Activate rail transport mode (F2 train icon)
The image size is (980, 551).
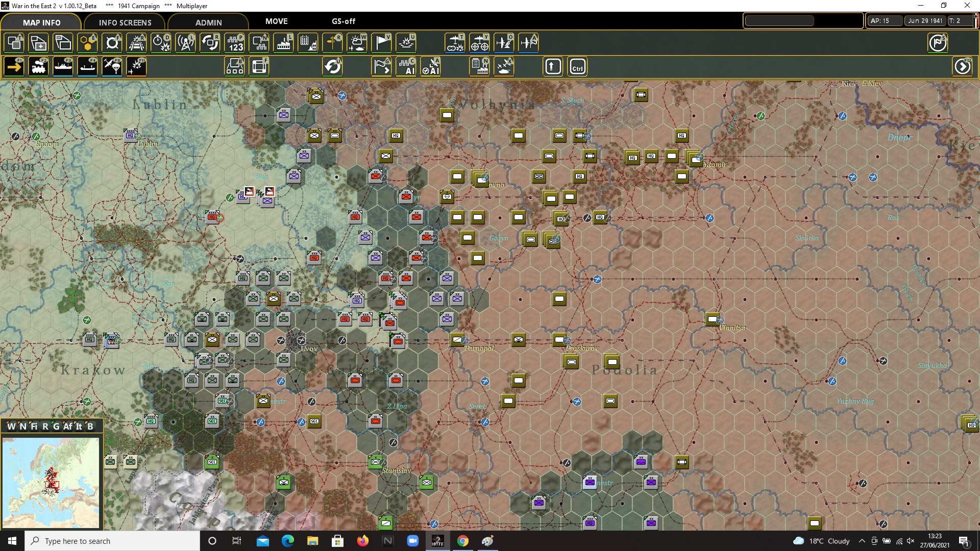point(38,66)
